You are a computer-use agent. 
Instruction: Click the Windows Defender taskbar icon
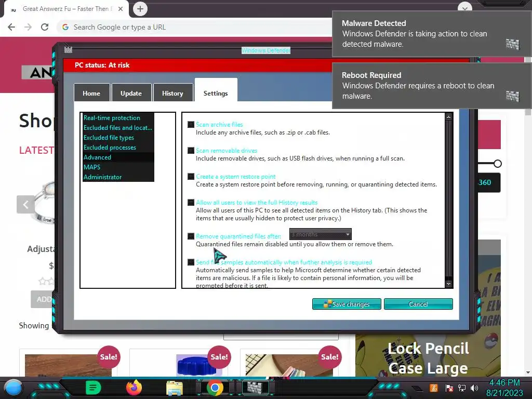(x=255, y=388)
